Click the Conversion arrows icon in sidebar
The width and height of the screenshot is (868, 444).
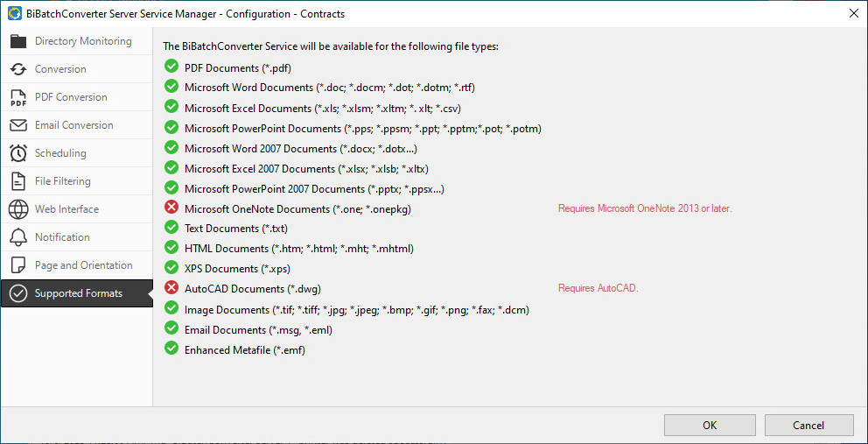(x=18, y=69)
